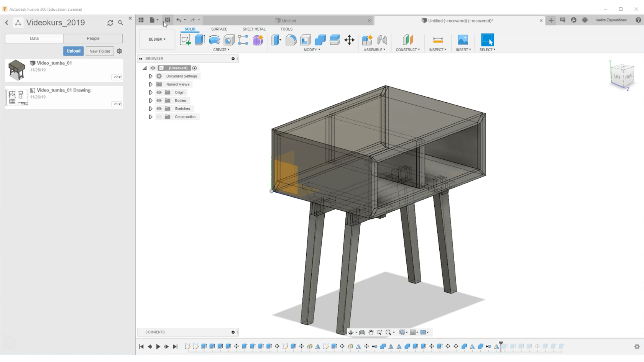Screen dimensions: 644x362
Task: Select the Create Sketch tool
Action: point(185,40)
